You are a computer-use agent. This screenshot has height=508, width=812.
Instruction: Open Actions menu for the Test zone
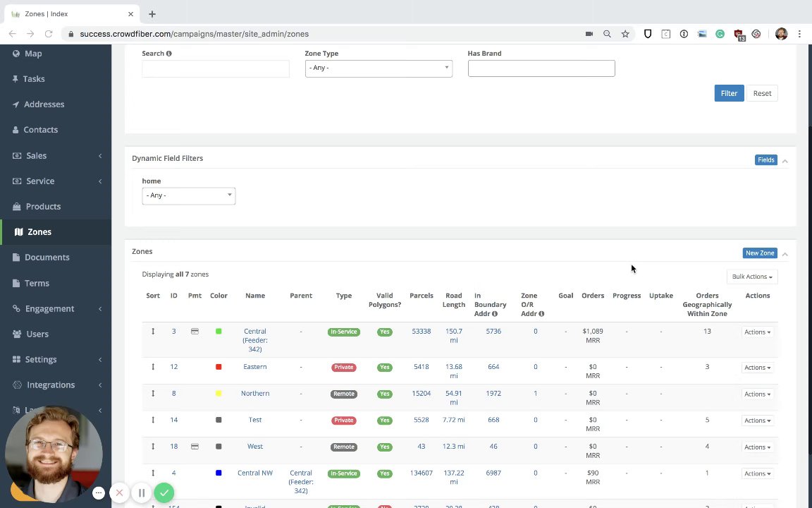757,421
